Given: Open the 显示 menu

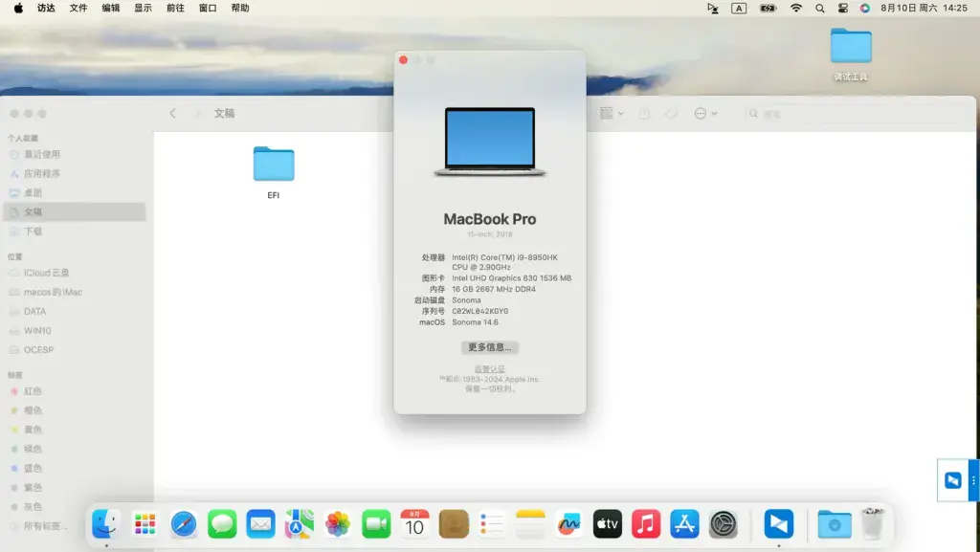Looking at the screenshot, I should coord(144,8).
